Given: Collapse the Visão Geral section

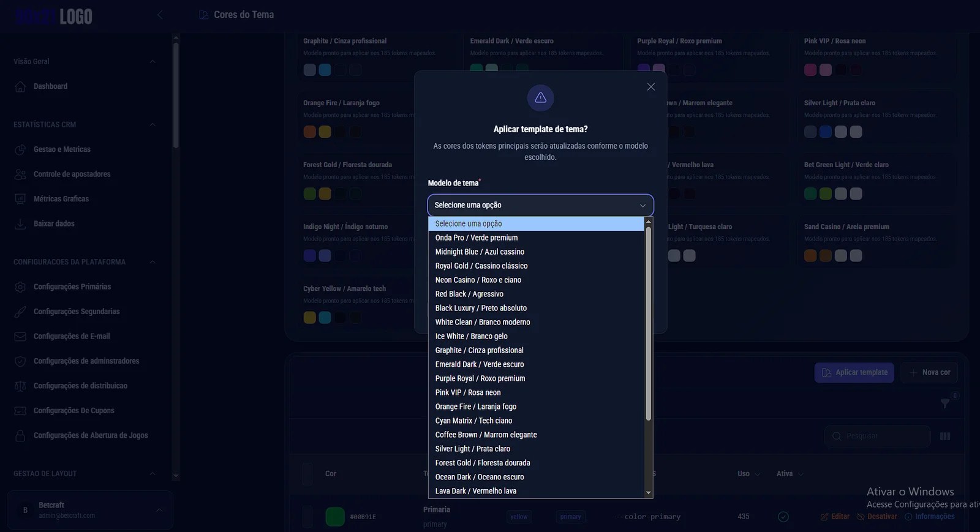Looking at the screenshot, I should coord(153,61).
